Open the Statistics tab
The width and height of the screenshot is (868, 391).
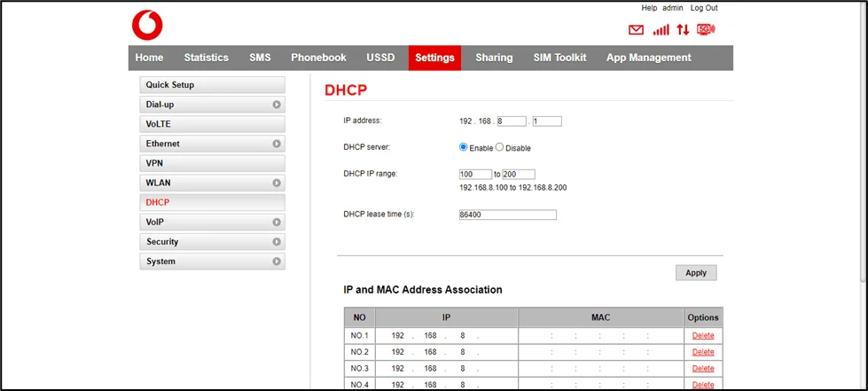[207, 58]
